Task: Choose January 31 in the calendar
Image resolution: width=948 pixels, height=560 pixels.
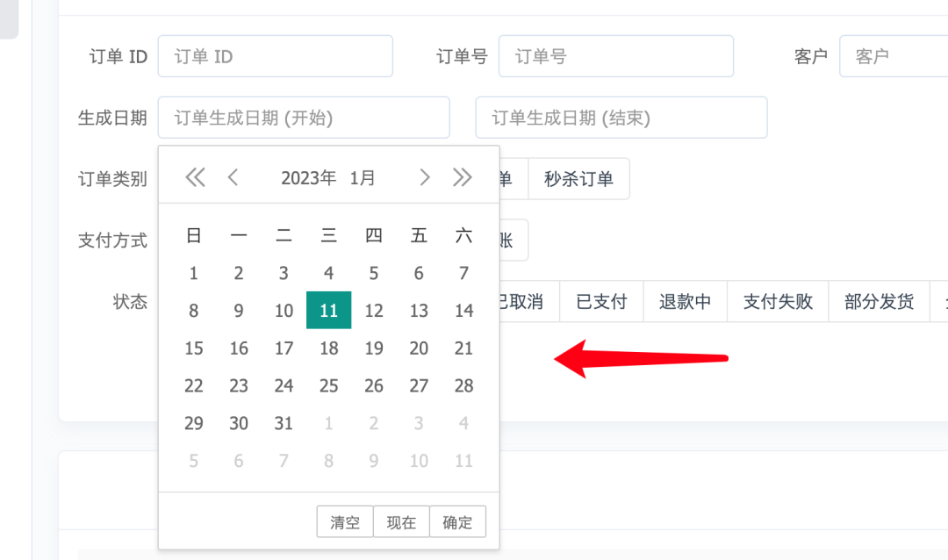Action: click(x=284, y=424)
